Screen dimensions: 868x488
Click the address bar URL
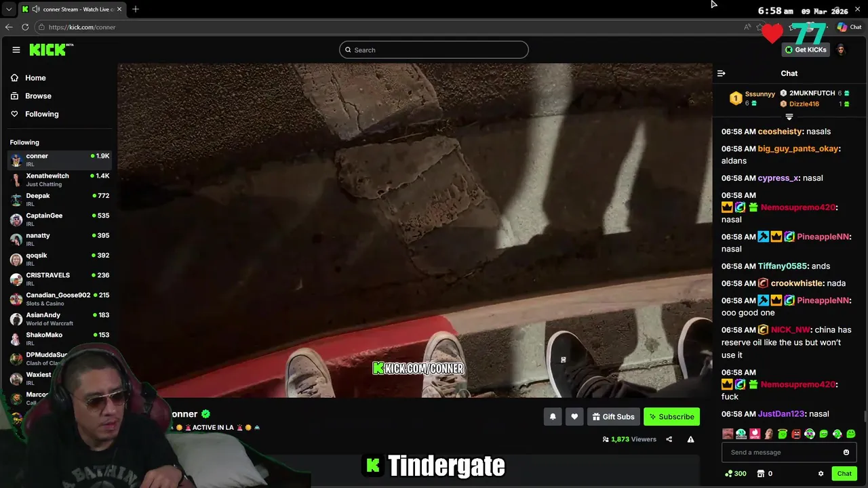[82, 27]
